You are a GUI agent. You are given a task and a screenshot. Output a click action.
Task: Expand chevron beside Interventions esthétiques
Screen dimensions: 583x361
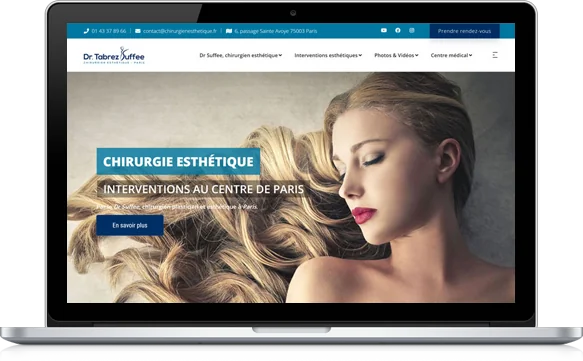[360, 55]
